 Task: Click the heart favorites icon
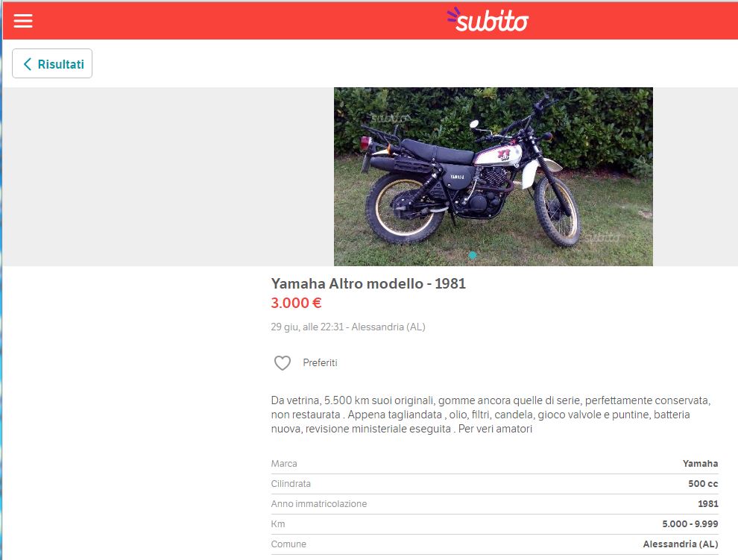[x=283, y=362]
